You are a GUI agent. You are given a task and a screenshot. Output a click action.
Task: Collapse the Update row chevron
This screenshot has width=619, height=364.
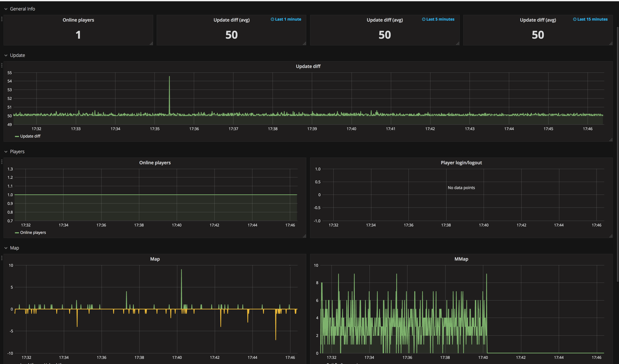[x=6, y=55]
